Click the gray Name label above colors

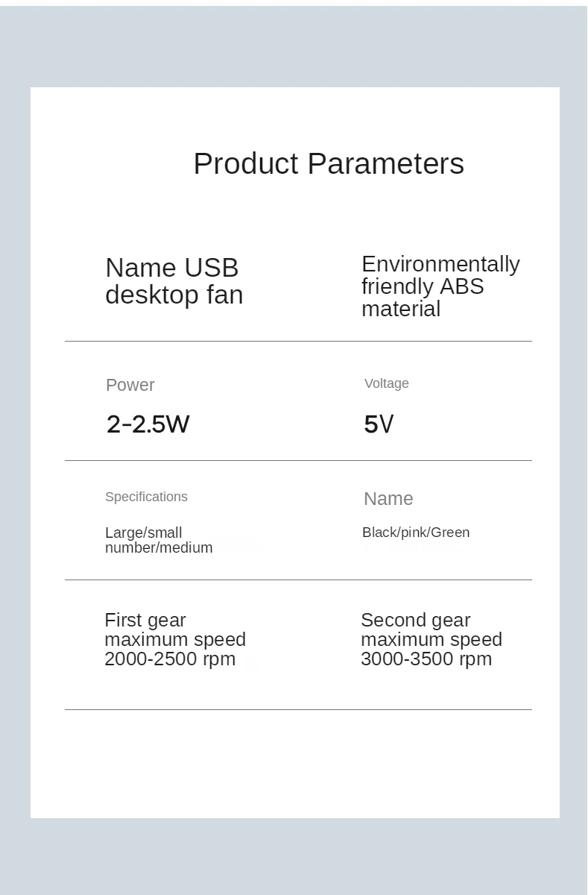tap(388, 498)
